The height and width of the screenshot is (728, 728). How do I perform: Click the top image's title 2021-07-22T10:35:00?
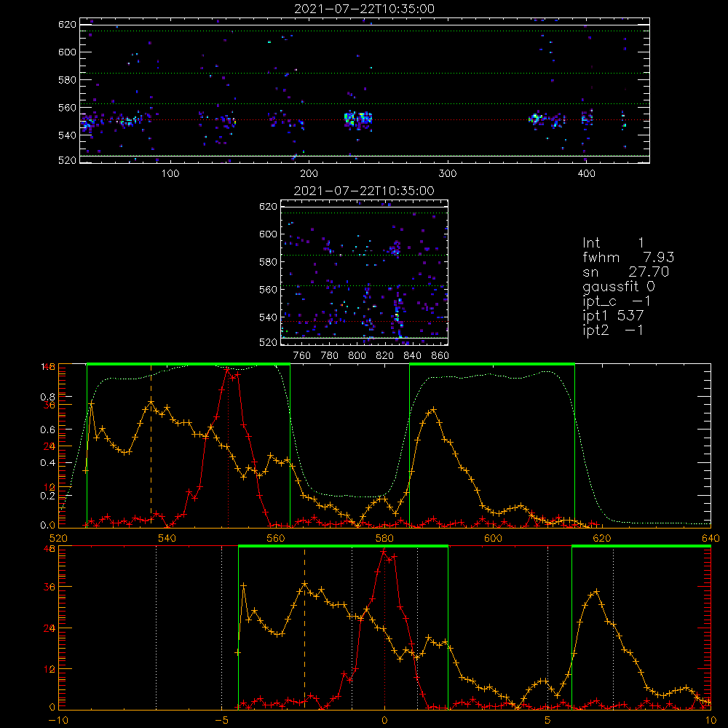point(364,9)
